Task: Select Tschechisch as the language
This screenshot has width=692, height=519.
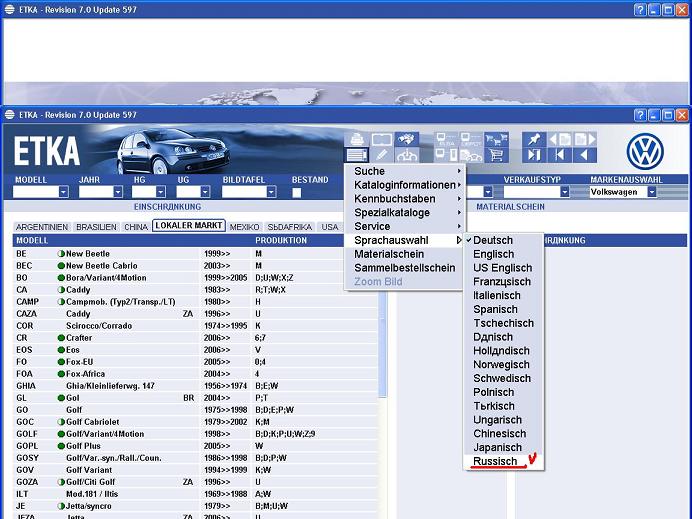Action: point(503,323)
